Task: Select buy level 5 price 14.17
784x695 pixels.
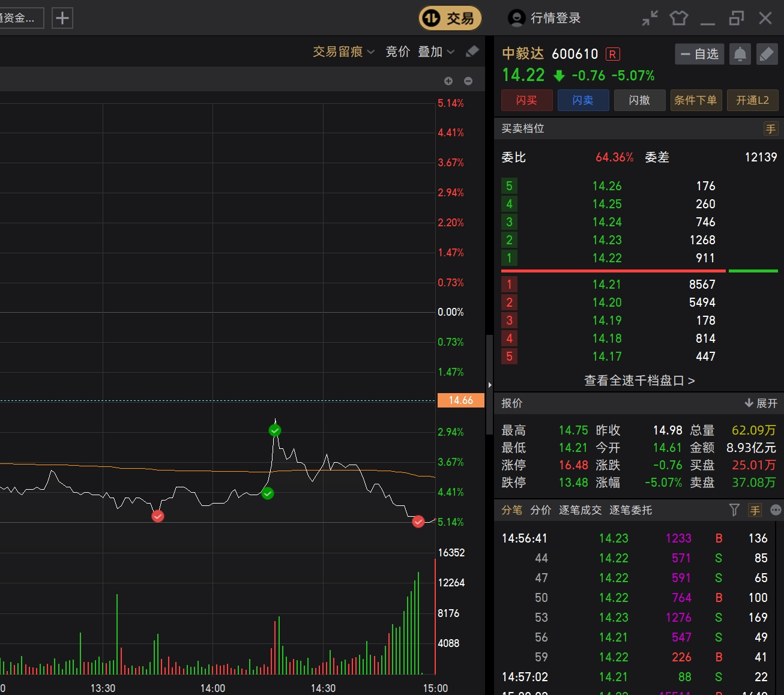Action: 607,357
